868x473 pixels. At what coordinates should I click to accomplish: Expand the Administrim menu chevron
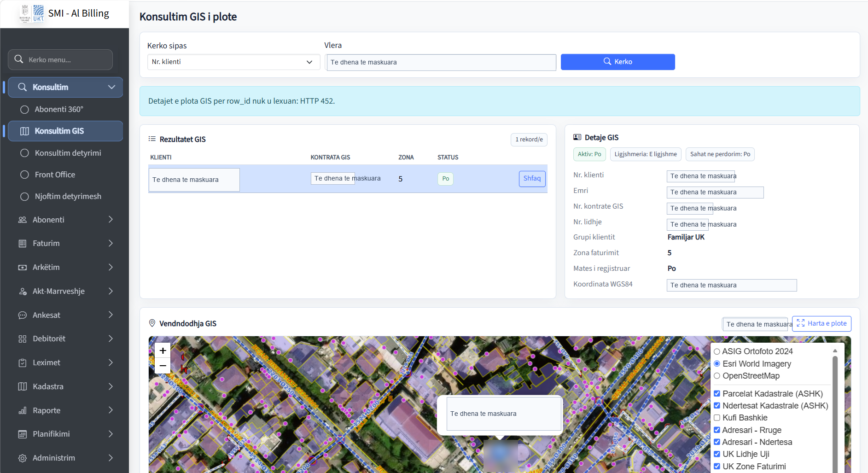tap(111, 458)
